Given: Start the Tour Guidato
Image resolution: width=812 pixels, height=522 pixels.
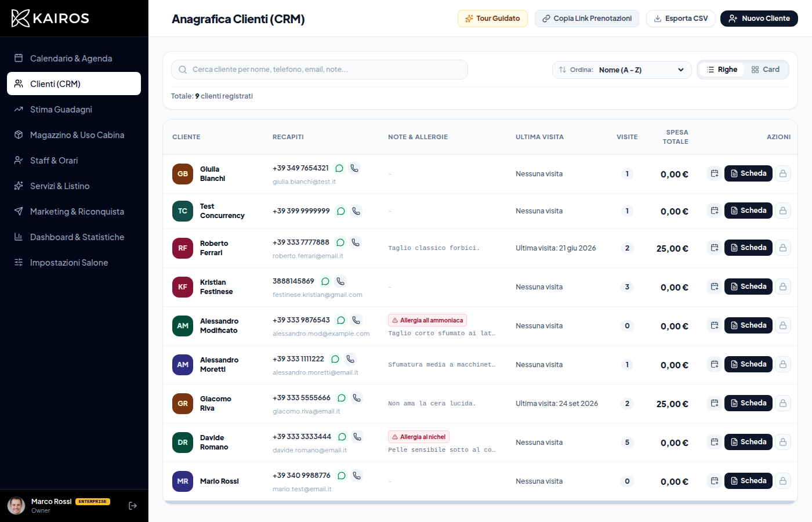Looking at the screenshot, I should click(x=492, y=19).
